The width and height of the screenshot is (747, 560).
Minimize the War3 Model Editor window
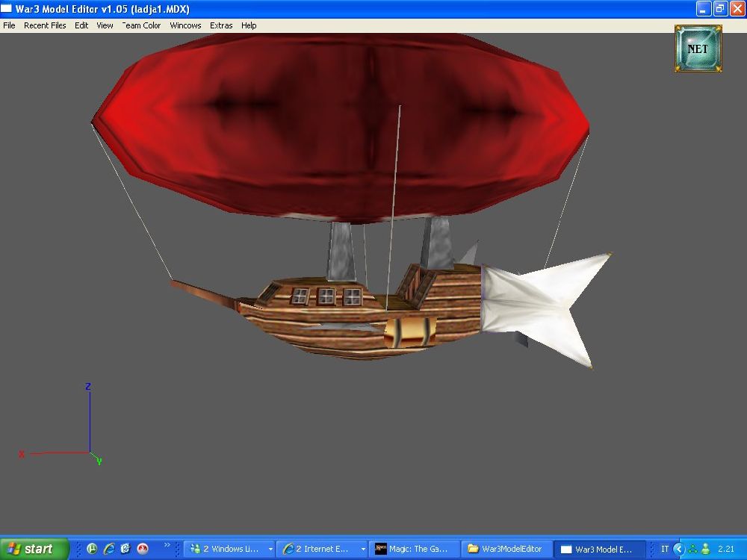pos(703,8)
